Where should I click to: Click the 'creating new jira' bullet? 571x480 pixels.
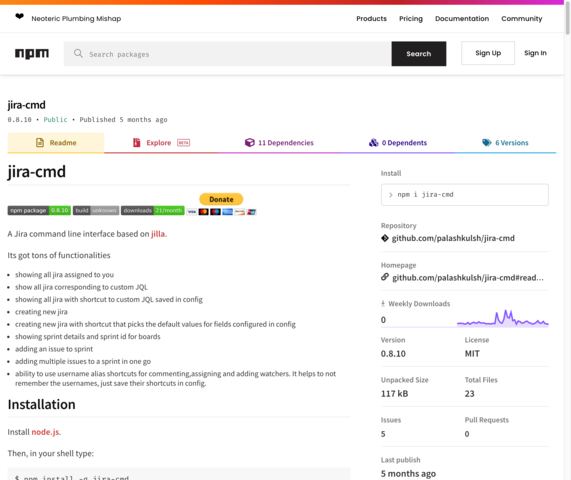click(41, 312)
